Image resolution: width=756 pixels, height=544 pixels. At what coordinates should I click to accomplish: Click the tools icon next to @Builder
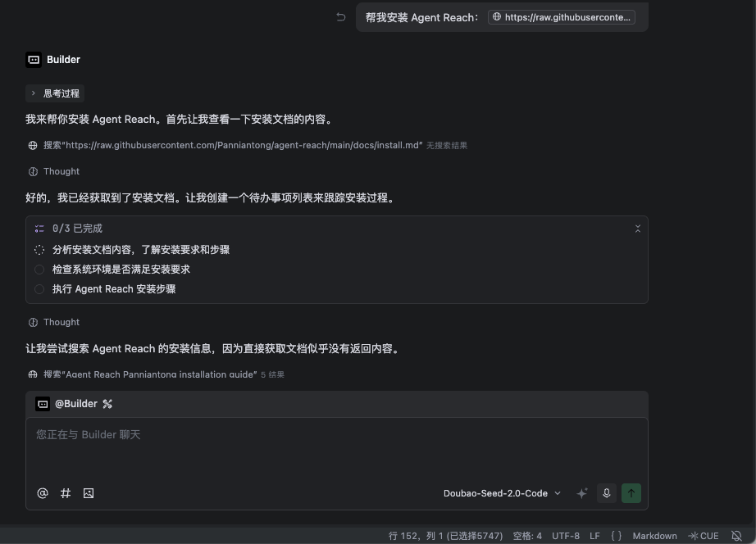[x=107, y=404]
